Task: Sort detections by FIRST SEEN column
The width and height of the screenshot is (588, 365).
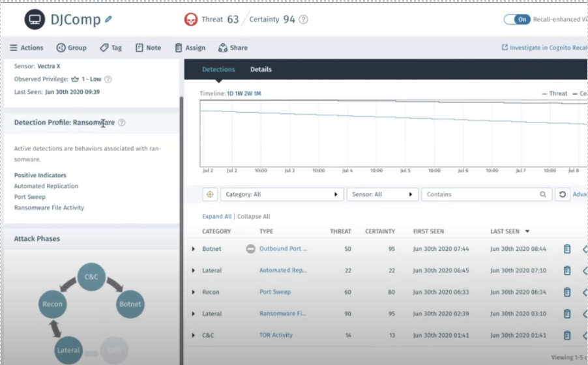Action: point(428,231)
